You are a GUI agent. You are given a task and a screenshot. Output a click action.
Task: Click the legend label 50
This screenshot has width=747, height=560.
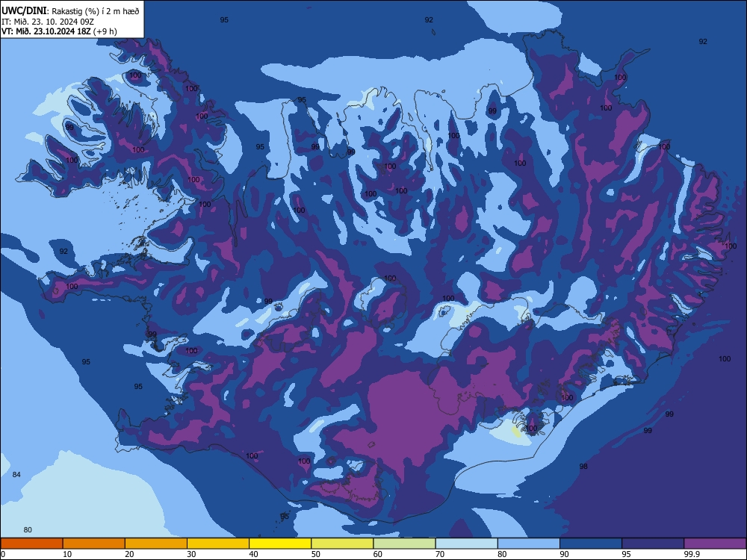pyautogui.click(x=315, y=554)
